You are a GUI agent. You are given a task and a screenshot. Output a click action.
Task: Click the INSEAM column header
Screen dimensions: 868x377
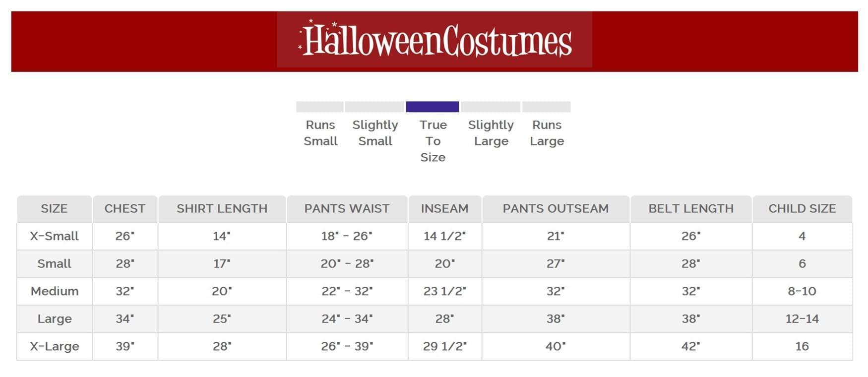tap(444, 209)
